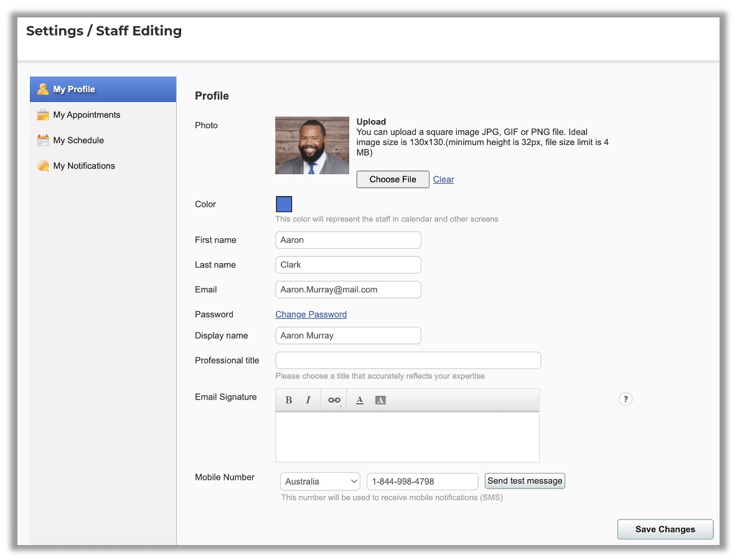Click the 'Profile' section heading
Screen dimensions: 737x560
tap(212, 96)
